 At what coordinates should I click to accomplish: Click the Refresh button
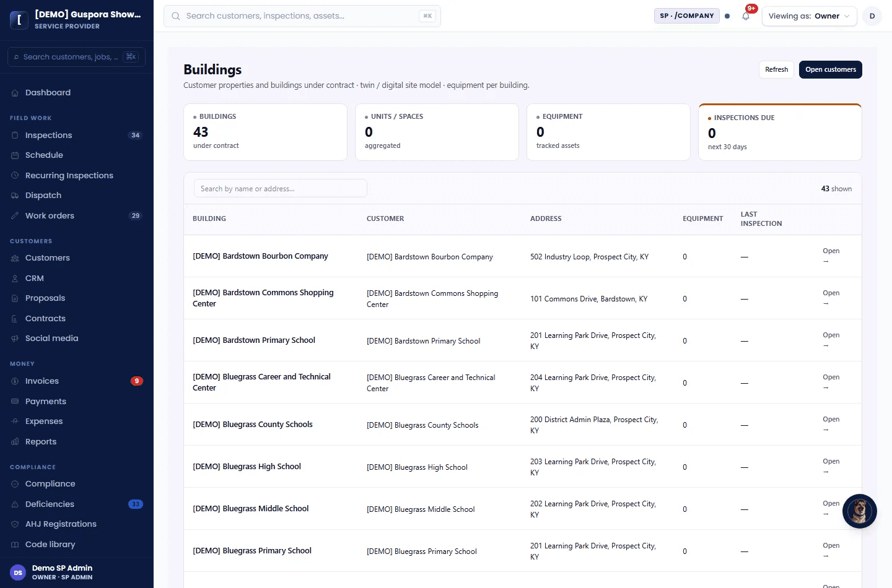coord(776,69)
